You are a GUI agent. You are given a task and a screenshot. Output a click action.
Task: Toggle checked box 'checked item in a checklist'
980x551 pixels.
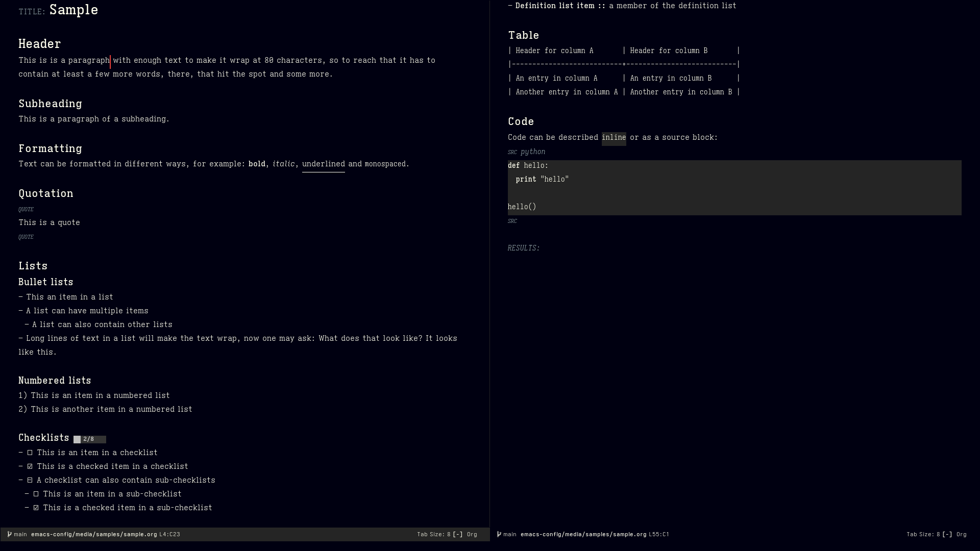tap(30, 466)
